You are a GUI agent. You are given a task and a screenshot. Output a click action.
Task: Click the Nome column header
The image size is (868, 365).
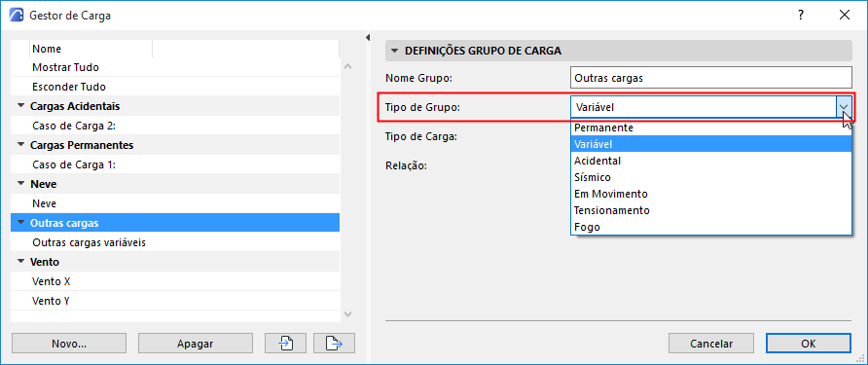(90, 49)
